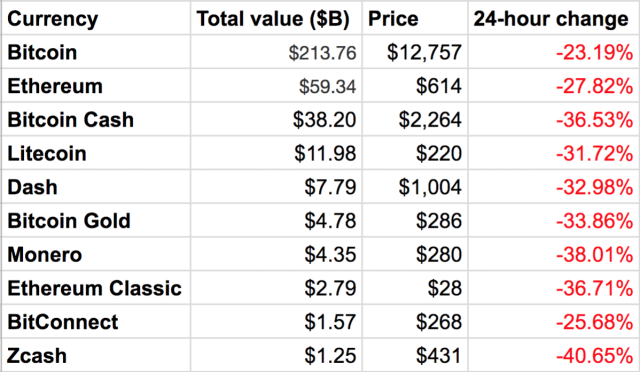The height and width of the screenshot is (372, 640).
Task: Select the Bitcoin Cash row label
Action: click(x=96, y=119)
